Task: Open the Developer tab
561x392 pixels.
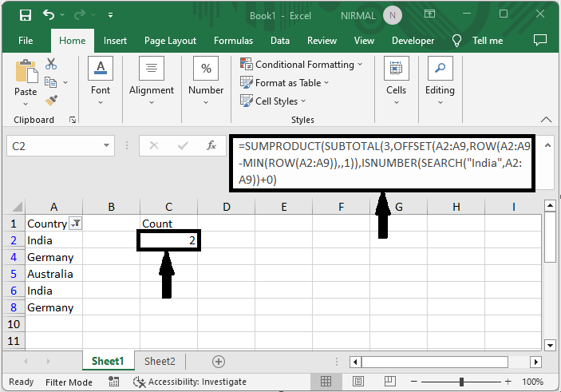Action: pos(413,41)
